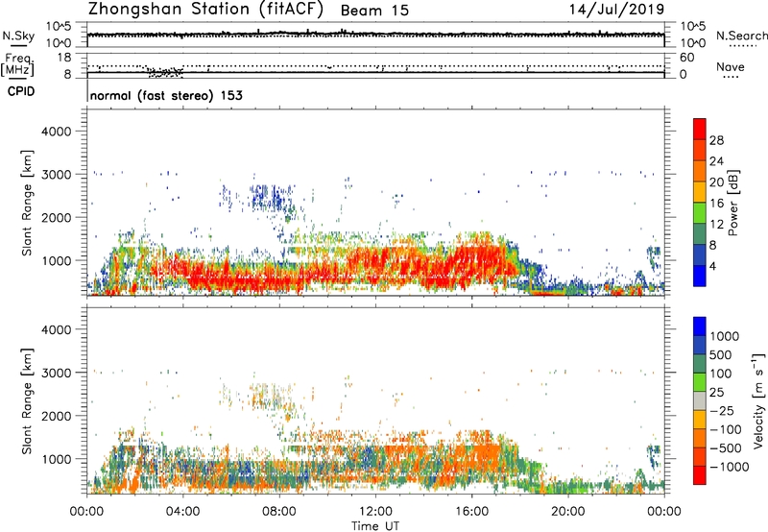Viewport: 768px width, 532px height.
Task: Click the 'N.Sky' legend label
Action: pyautogui.click(x=18, y=36)
